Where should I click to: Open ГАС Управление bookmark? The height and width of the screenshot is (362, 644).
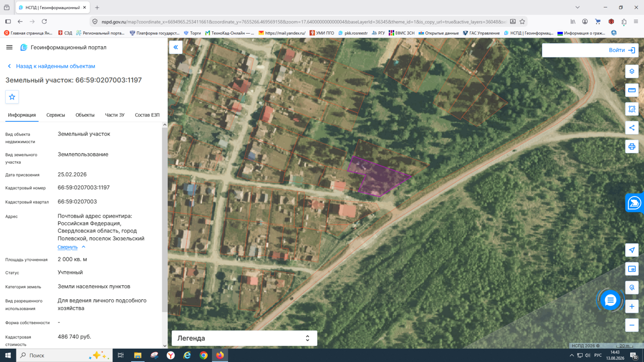[481, 33]
